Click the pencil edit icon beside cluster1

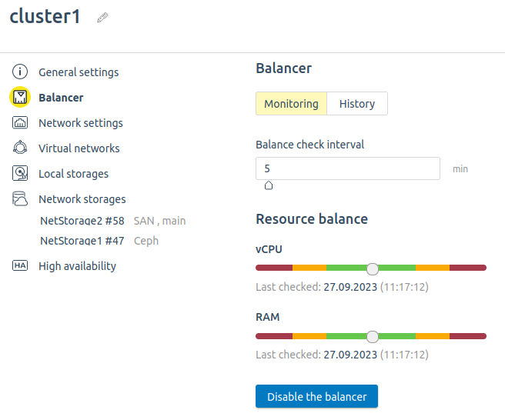tap(102, 18)
